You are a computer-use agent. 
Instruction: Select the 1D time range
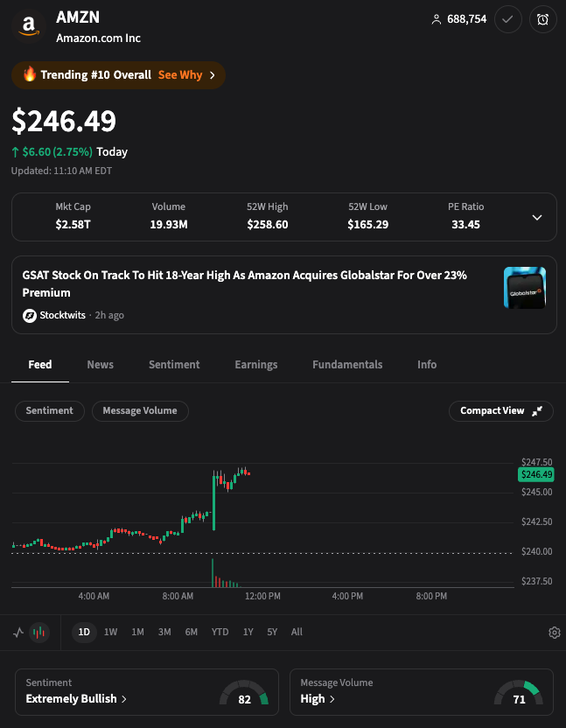click(x=84, y=632)
